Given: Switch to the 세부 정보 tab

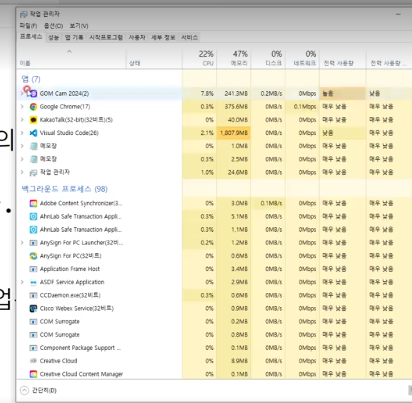Looking at the screenshot, I should pyautogui.click(x=163, y=37).
